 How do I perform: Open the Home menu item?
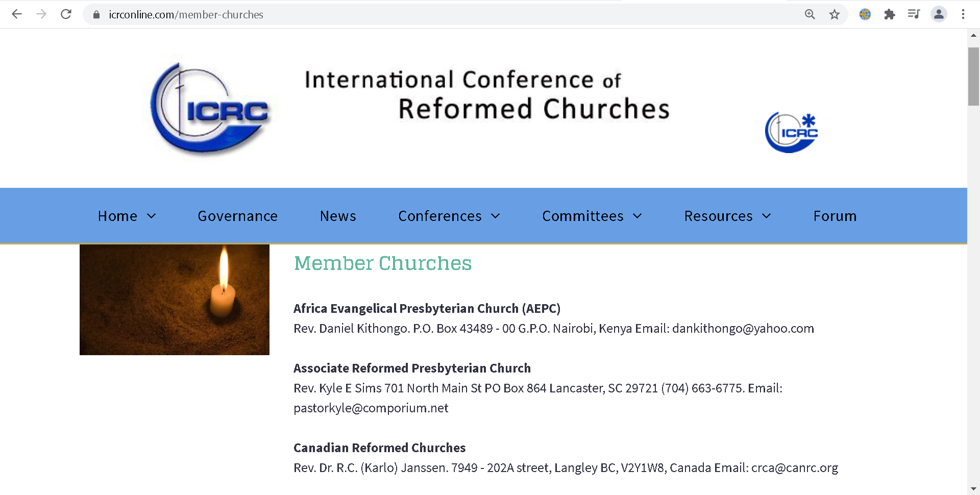click(x=117, y=216)
